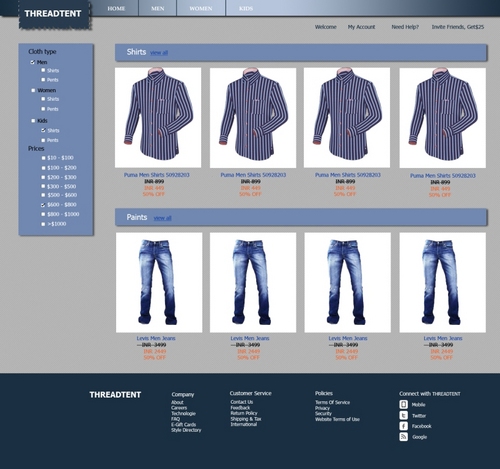Open the last Levis jeans thumbnail in row

click(443, 282)
